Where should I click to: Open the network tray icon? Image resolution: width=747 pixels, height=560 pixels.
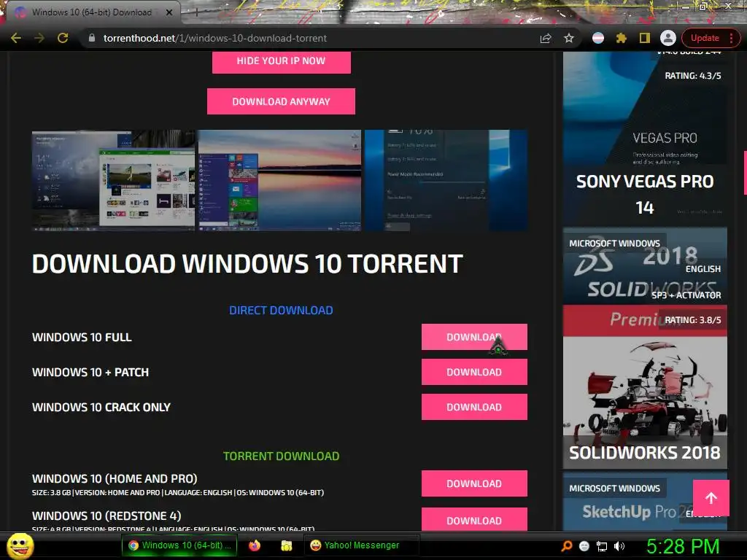(602, 547)
